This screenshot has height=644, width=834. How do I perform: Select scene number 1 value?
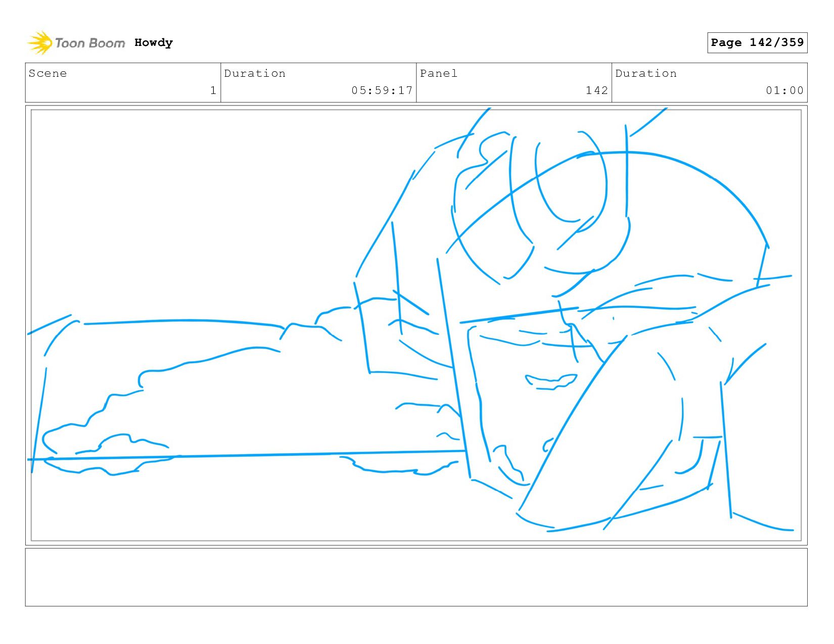(x=213, y=90)
